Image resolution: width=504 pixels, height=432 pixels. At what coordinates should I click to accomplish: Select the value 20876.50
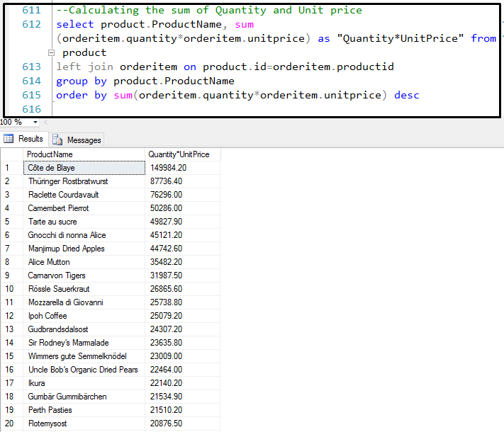pos(183,424)
